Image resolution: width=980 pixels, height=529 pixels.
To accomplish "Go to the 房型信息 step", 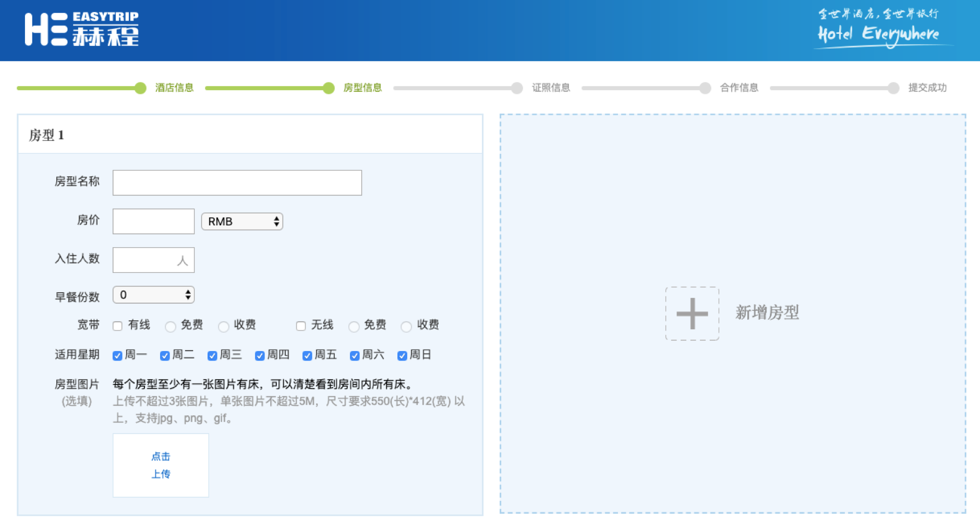I will coord(362,88).
